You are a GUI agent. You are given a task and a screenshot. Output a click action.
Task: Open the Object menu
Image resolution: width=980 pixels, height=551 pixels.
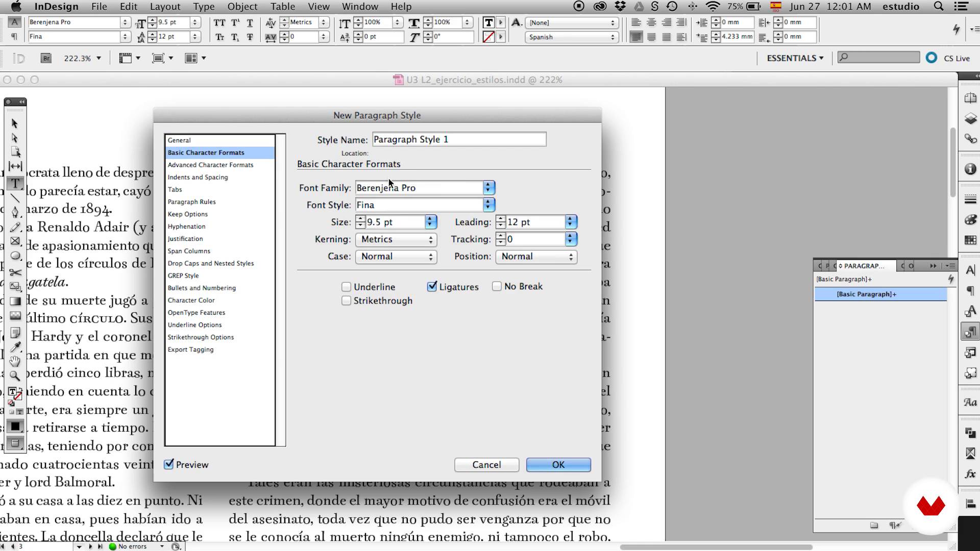pos(242,7)
